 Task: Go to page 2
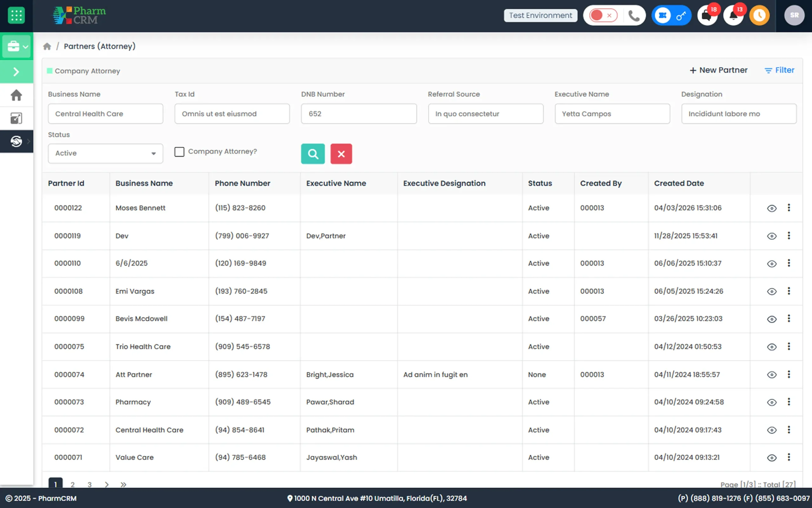[x=72, y=485]
